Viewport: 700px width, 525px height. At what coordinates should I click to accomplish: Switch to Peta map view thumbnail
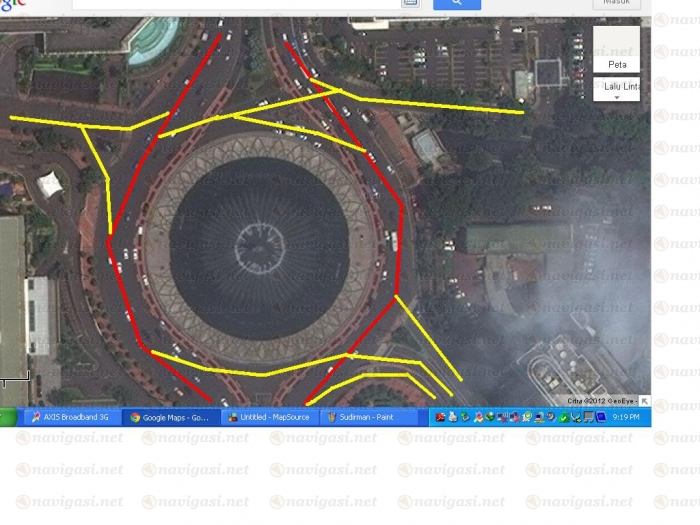616,48
